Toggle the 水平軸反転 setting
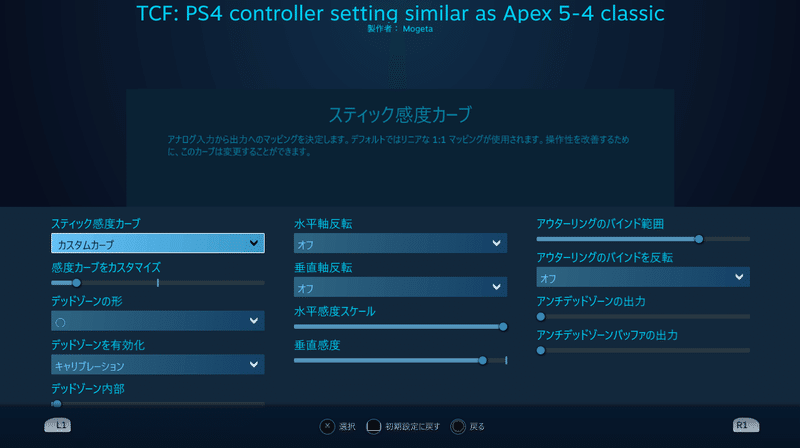This screenshot has height=448, width=800. click(400, 243)
